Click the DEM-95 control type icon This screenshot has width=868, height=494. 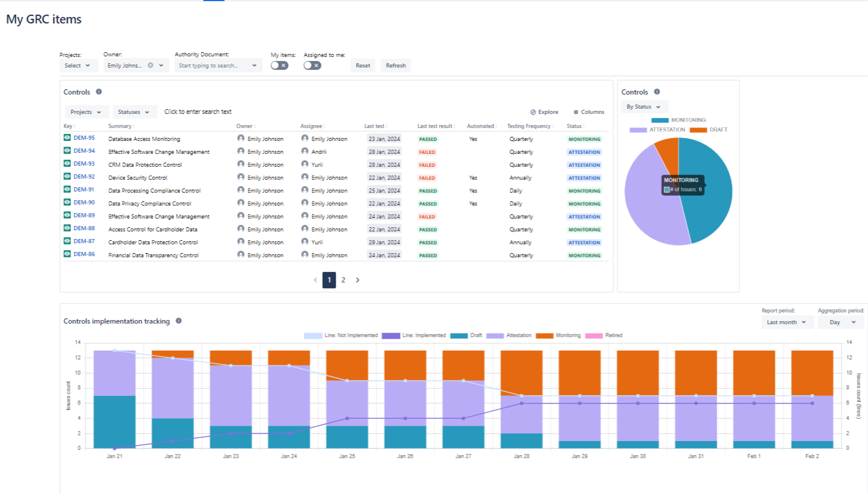point(67,138)
